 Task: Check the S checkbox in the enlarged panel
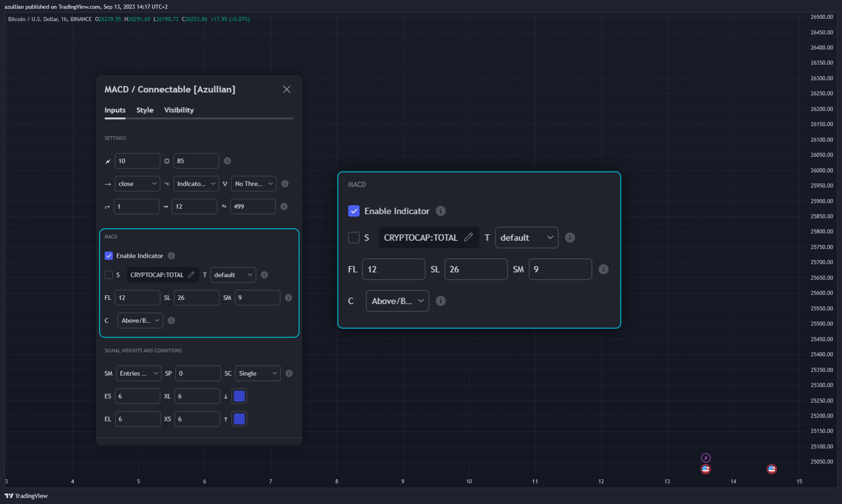354,238
